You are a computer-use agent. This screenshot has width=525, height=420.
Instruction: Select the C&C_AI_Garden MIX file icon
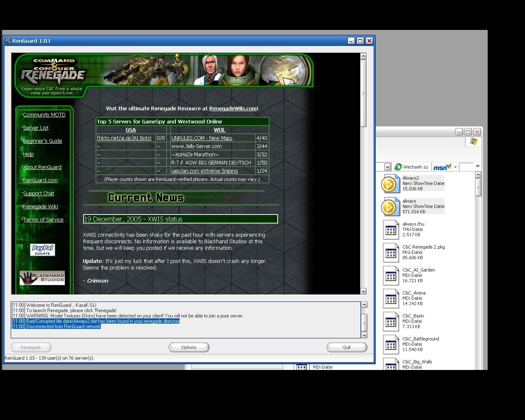(x=390, y=276)
